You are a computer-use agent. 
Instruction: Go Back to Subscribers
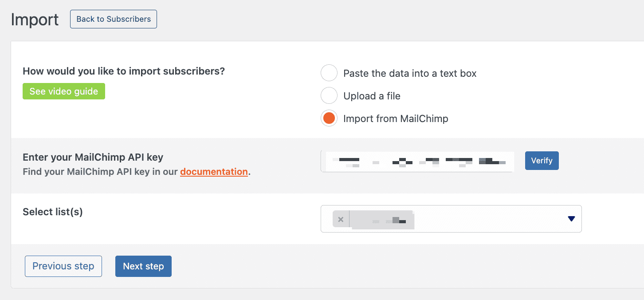114,19
